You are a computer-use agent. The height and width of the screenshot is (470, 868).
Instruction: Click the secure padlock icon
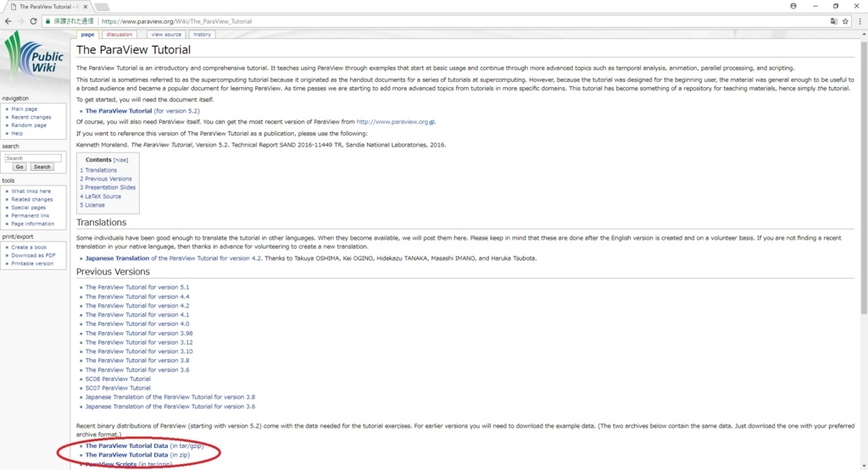click(47, 21)
